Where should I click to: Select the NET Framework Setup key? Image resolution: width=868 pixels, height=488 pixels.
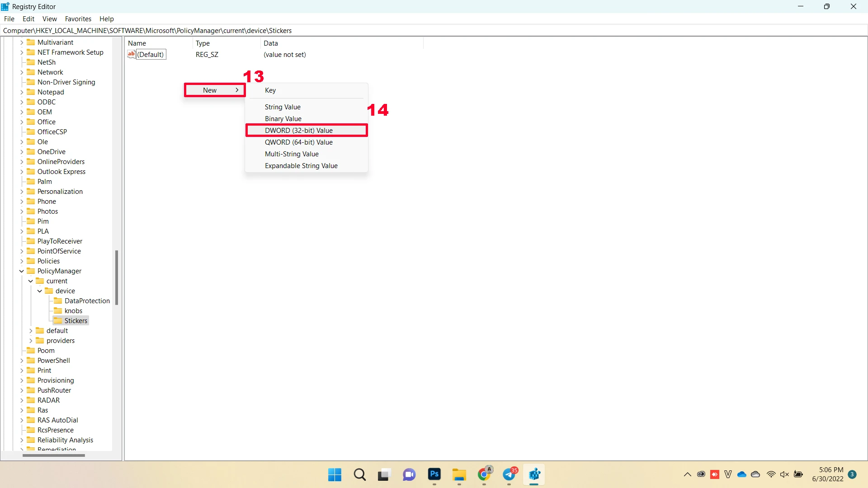click(71, 52)
